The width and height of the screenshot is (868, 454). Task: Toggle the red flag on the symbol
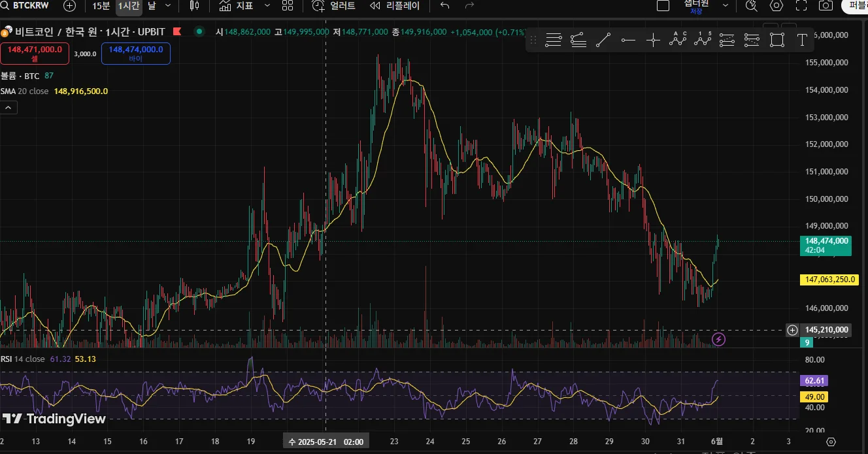click(x=177, y=31)
